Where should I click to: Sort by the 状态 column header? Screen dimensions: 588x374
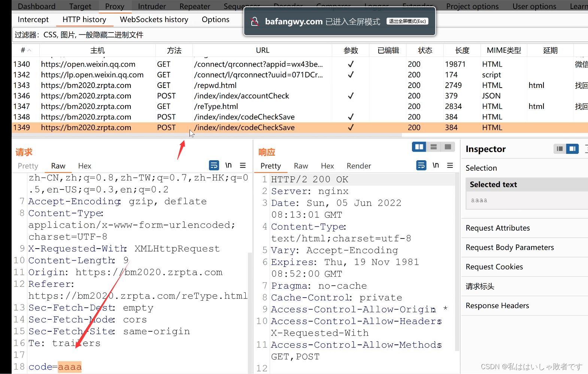point(425,50)
